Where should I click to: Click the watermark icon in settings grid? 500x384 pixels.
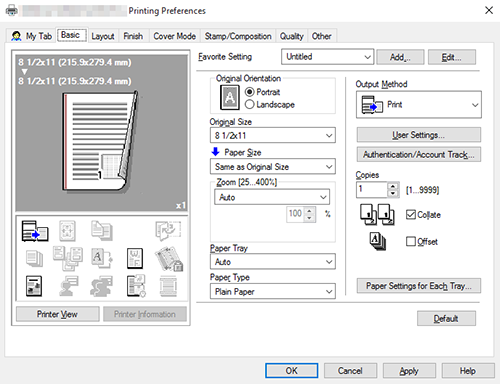[135, 258]
